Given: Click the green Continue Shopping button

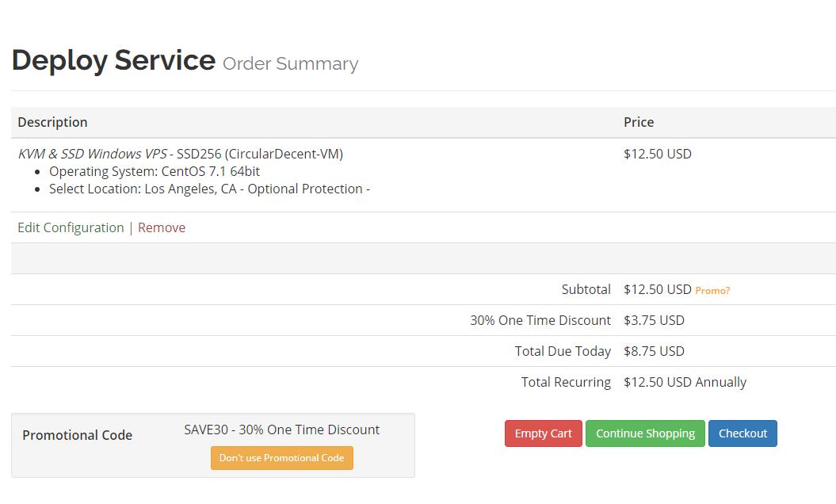Looking at the screenshot, I should pos(645,433).
